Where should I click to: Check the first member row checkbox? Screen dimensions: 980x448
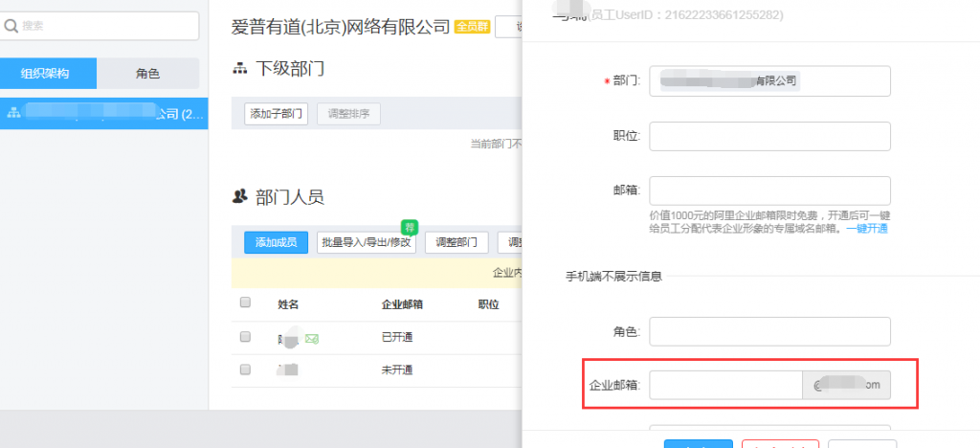(x=245, y=337)
